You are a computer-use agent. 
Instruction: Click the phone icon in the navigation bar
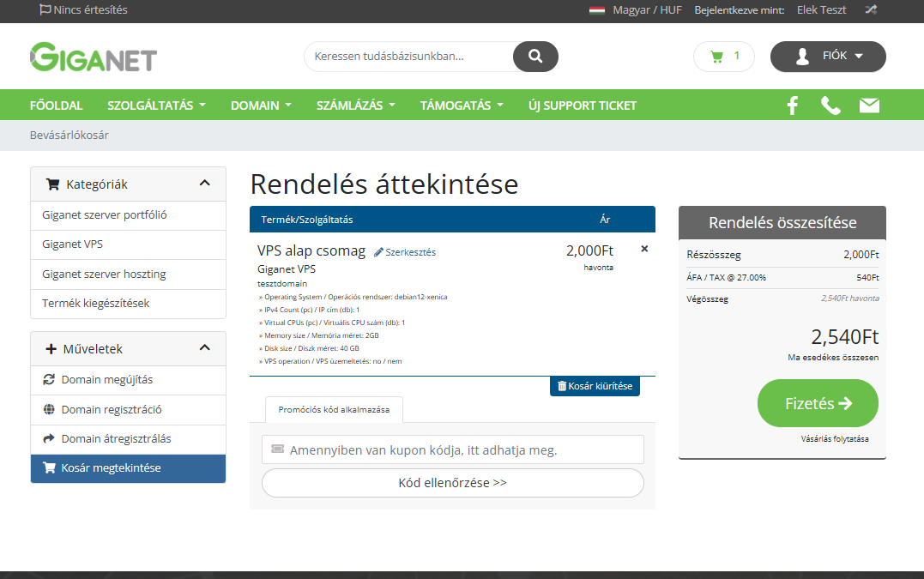pyautogui.click(x=830, y=106)
